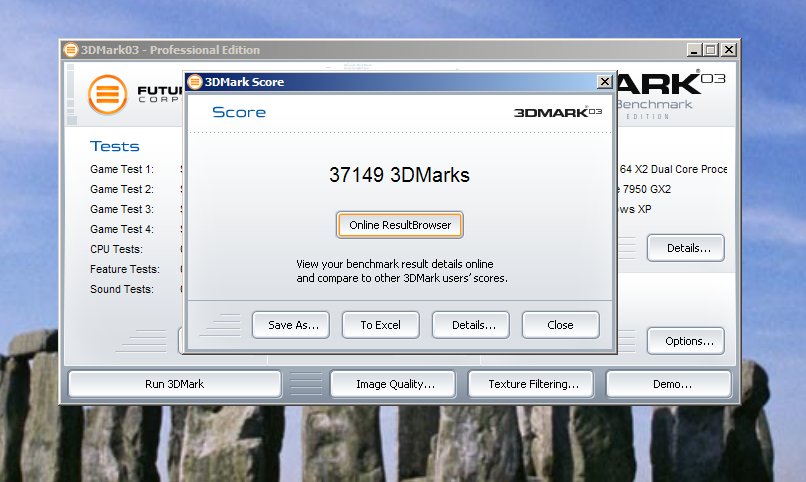Screen dimensions: 806x482
Task: Open the Options... settings
Action: point(689,341)
